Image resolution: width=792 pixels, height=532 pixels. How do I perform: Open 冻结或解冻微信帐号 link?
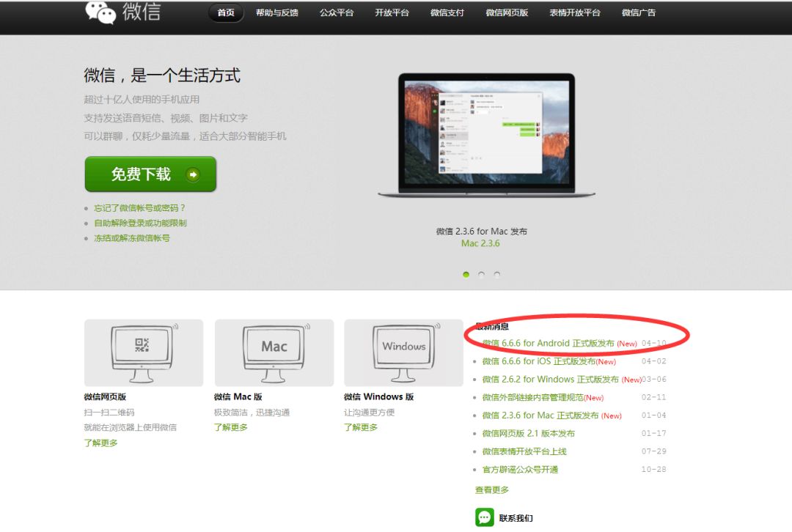(x=132, y=238)
